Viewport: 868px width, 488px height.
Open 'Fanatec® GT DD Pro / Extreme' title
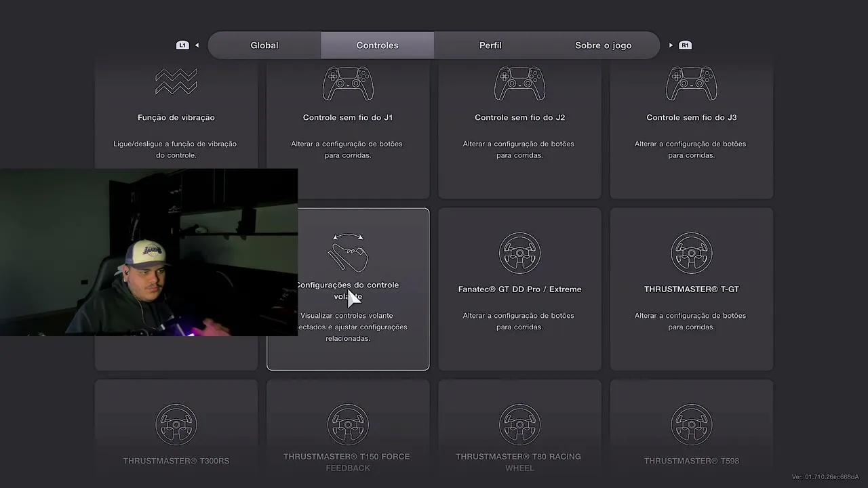click(519, 289)
